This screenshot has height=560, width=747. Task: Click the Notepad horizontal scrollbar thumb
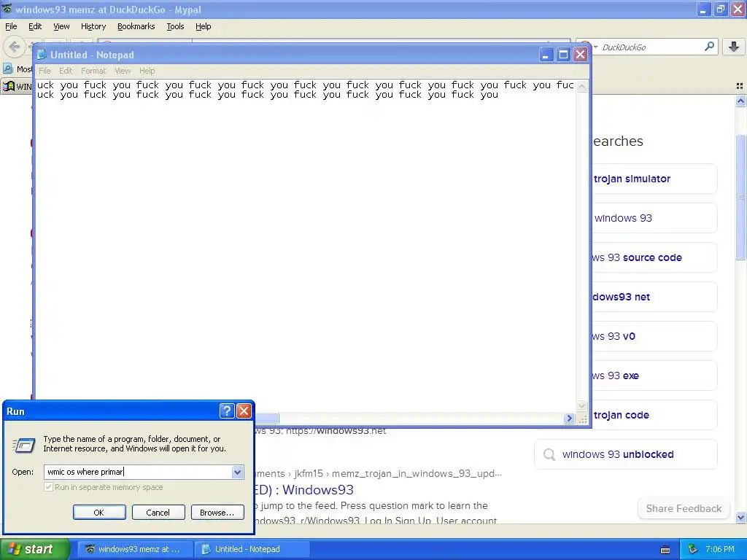pyautogui.click(x=267, y=418)
